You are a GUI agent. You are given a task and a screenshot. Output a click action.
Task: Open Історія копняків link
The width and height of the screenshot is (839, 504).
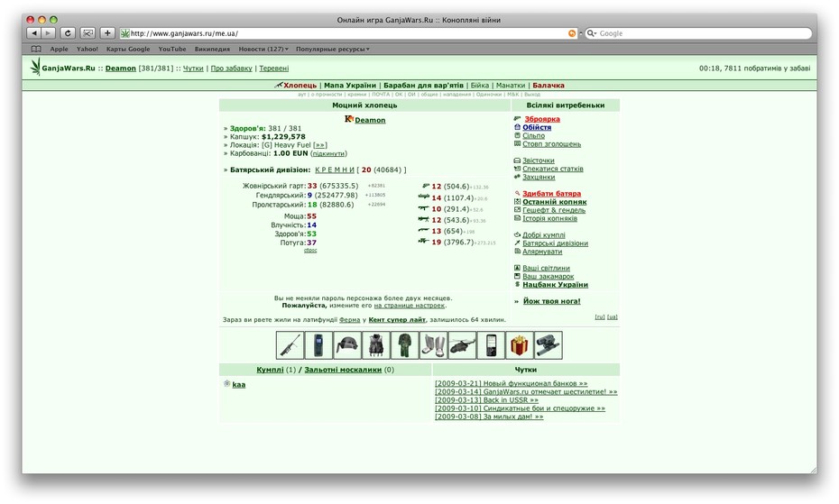point(549,218)
